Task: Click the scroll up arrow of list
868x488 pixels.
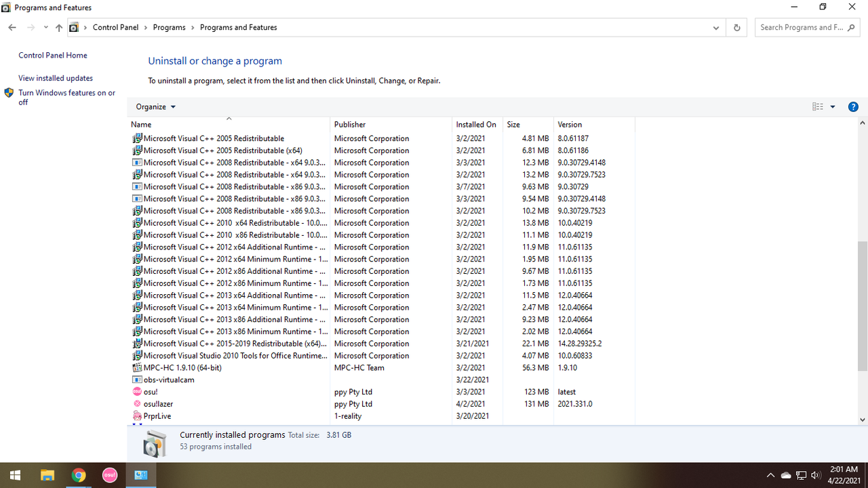Action: (863, 123)
